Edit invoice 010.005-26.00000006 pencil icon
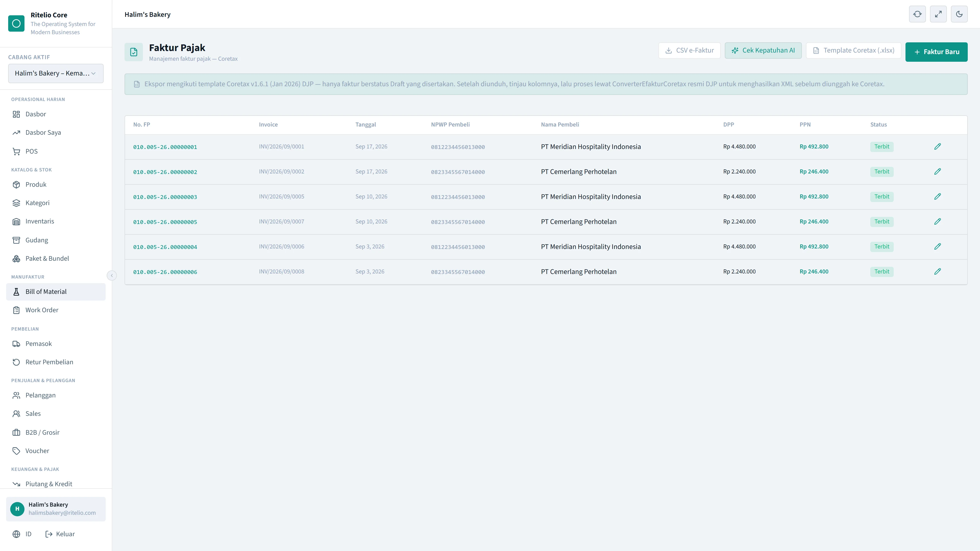Viewport: 980px width, 551px height. tap(937, 272)
